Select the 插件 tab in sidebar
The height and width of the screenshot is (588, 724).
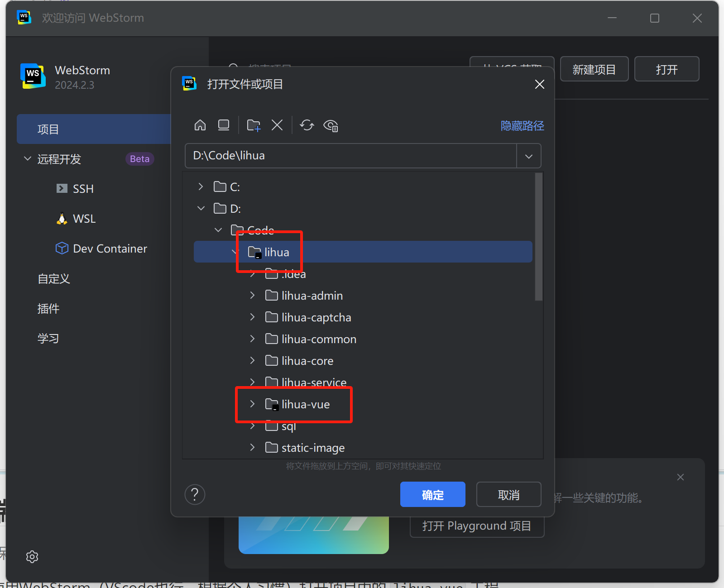point(48,309)
